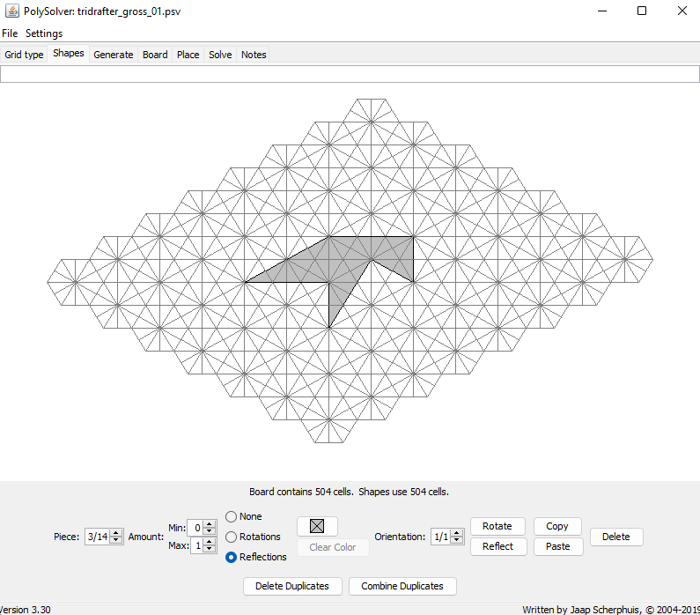700x615 pixels.
Task: Click the Copy button
Action: coord(557,526)
